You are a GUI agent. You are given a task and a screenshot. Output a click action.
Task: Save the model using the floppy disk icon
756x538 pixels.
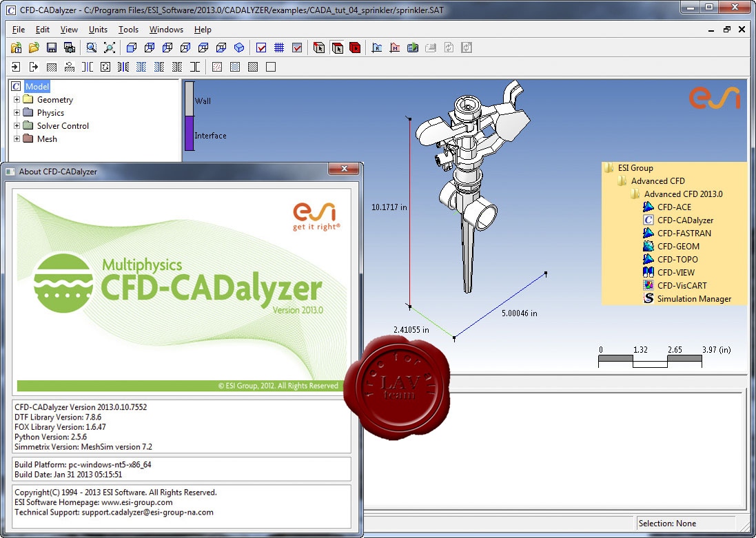click(x=52, y=48)
